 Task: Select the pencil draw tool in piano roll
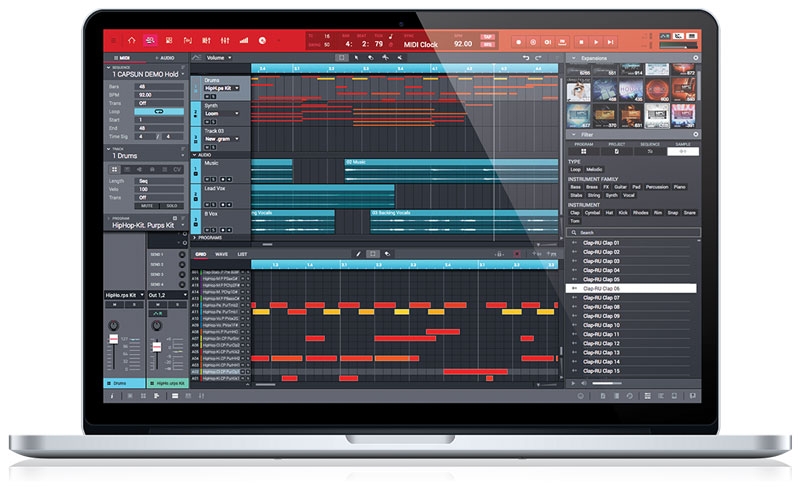tap(357, 254)
